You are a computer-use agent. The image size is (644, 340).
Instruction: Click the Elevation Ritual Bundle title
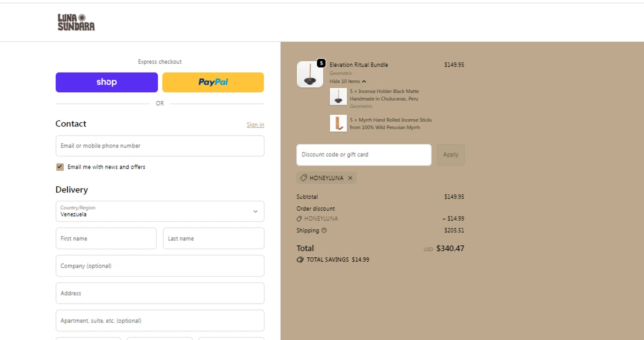coord(359,65)
